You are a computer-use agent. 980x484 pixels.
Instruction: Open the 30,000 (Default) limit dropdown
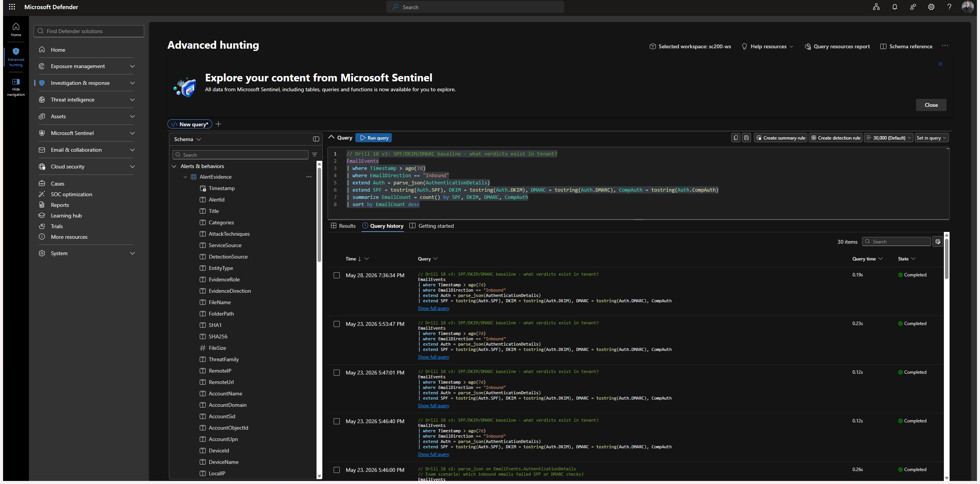[888, 138]
